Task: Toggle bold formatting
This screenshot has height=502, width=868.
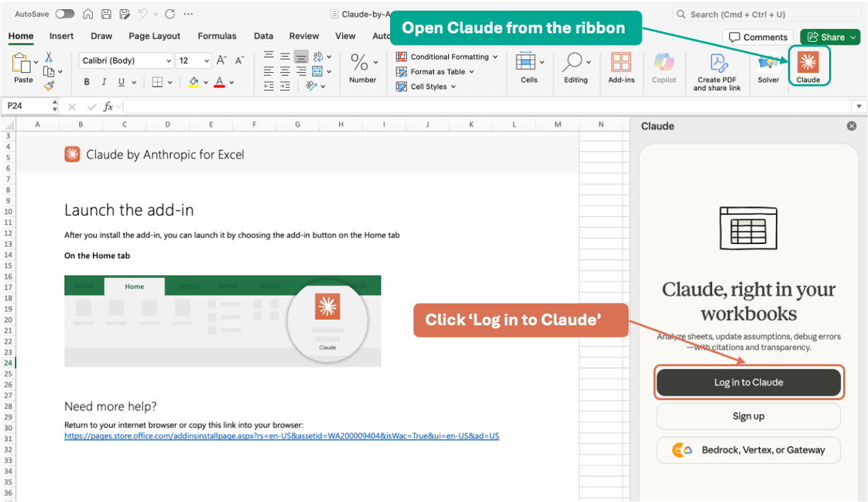Action: tap(86, 82)
